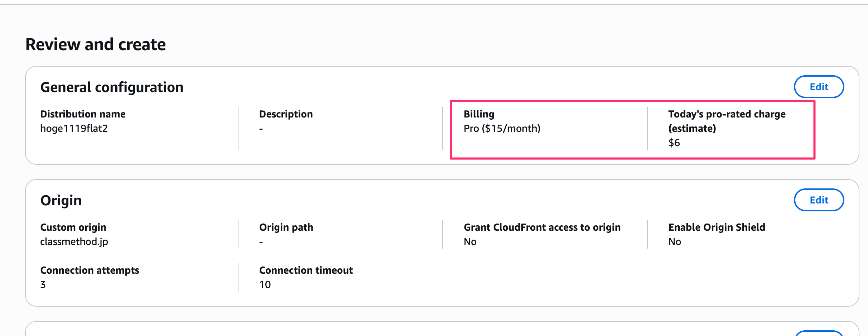Click the "Enable Origin Shield" label
The width and height of the screenshot is (868, 336).
pos(717,227)
